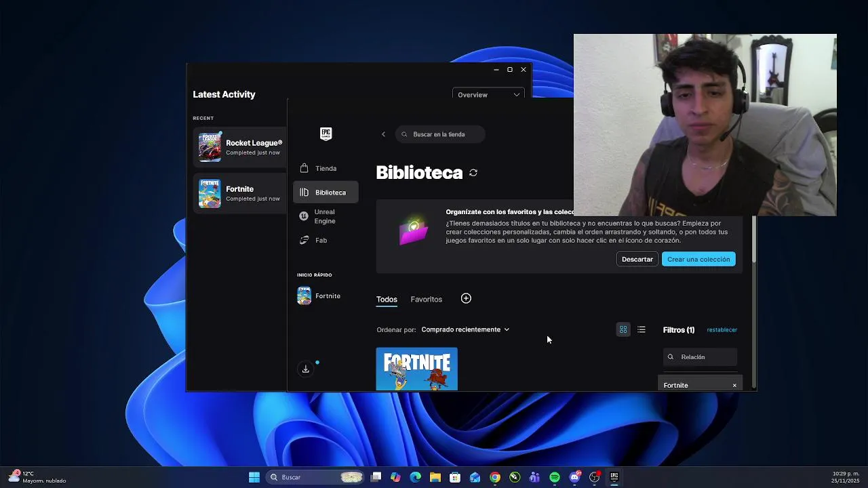Open Microsoft Teams from the taskbar
868x488 pixels.
534,477
